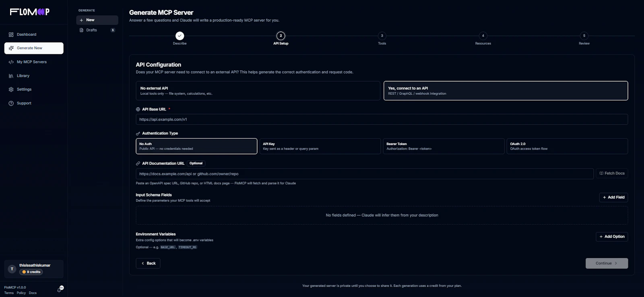The image size is (644, 297).
Task: Jump to step 4 Resources
Action: click(x=483, y=36)
